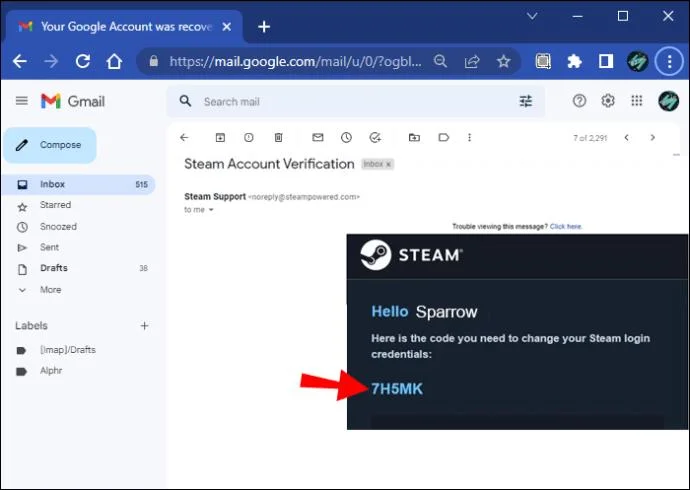
Task: Click the 7H5MK verification code
Action: (397, 389)
